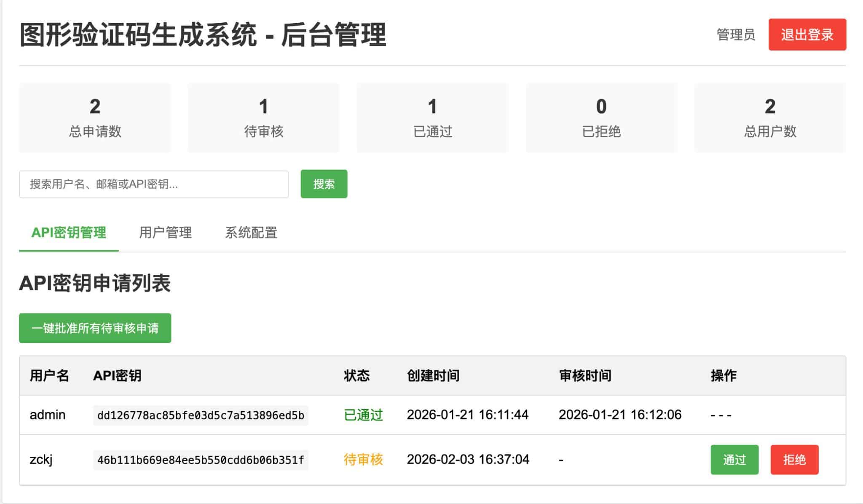Click the 状态 column header
Viewport: 863px width, 504px height.
click(356, 375)
